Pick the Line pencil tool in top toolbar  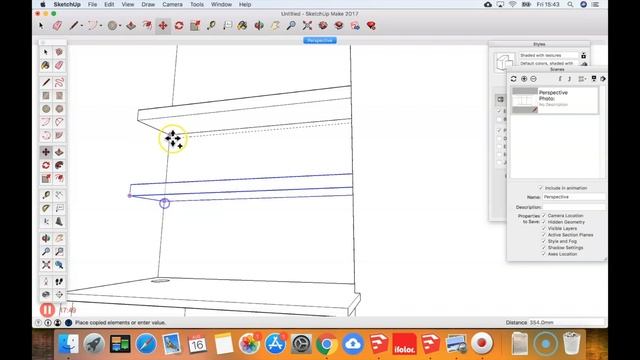click(x=73, y=26)
